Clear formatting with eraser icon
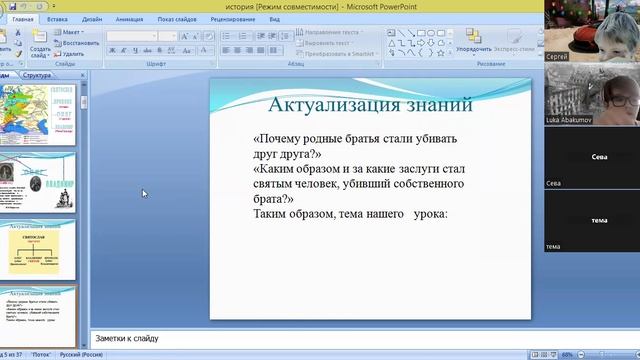Viewport: 640px width, 360px height. [x=209, y=36]
